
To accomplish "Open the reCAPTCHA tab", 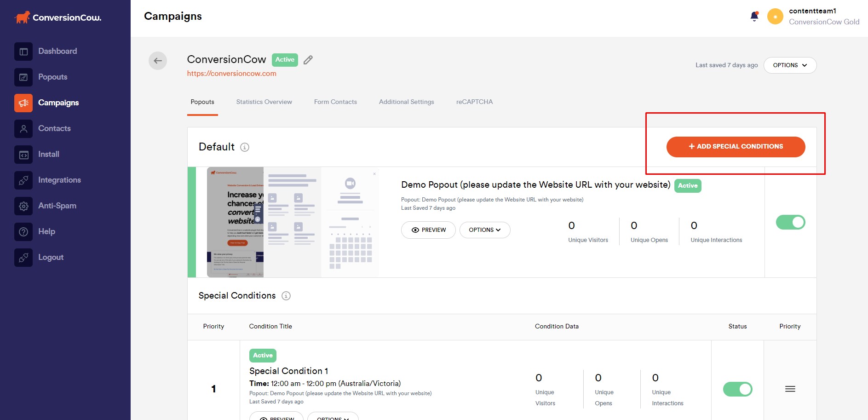I will coord(474,102).
